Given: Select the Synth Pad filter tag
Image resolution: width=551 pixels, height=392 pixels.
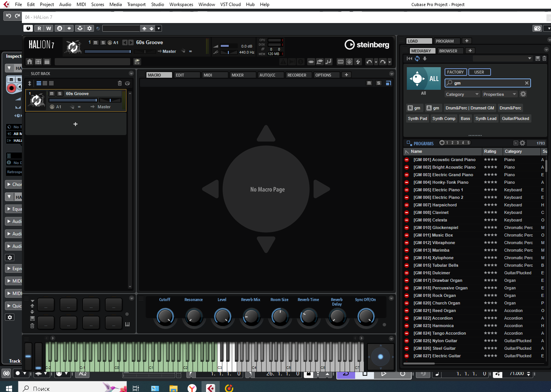Looking at the screenshot, I should (x=417, y=118).
